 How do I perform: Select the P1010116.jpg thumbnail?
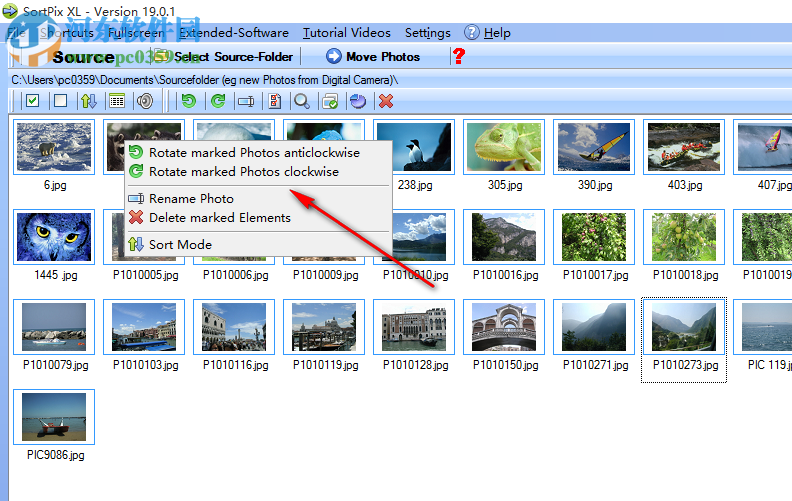234,327
